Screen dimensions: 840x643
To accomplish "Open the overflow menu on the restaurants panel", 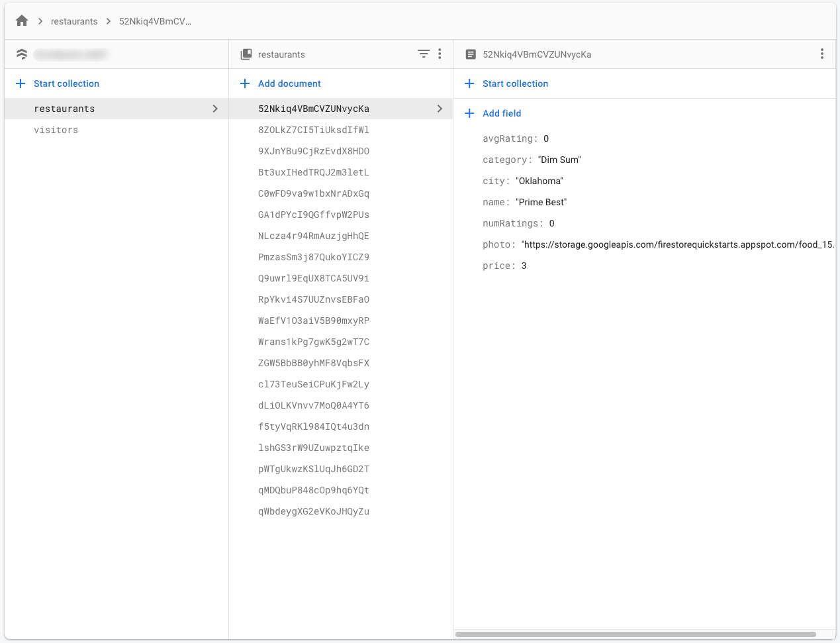I will tap(440, 54).
